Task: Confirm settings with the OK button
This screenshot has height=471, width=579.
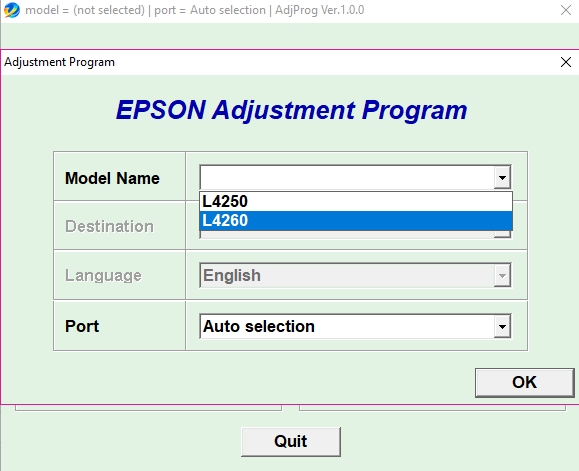Action: (x=524, y=382)
